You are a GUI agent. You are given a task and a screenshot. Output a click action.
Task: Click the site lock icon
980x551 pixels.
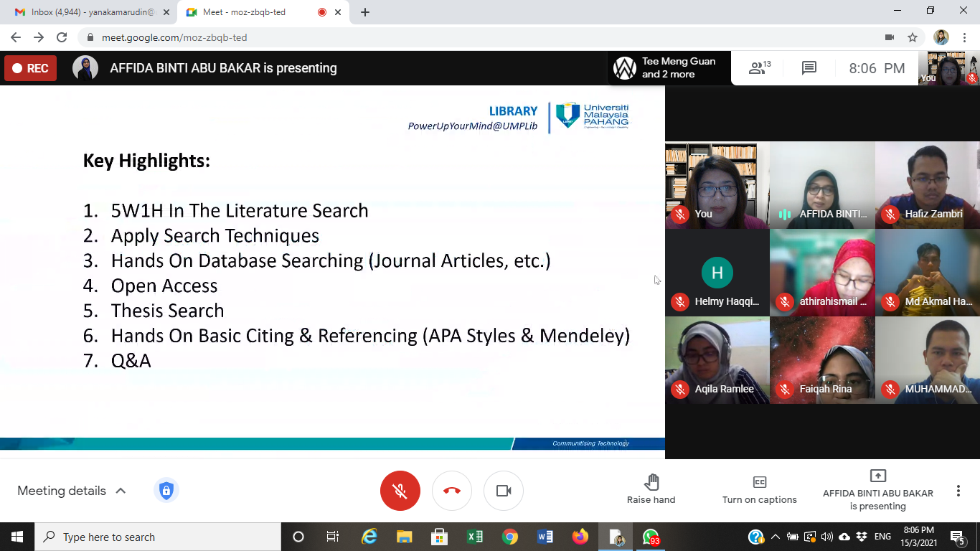(90, 37)
